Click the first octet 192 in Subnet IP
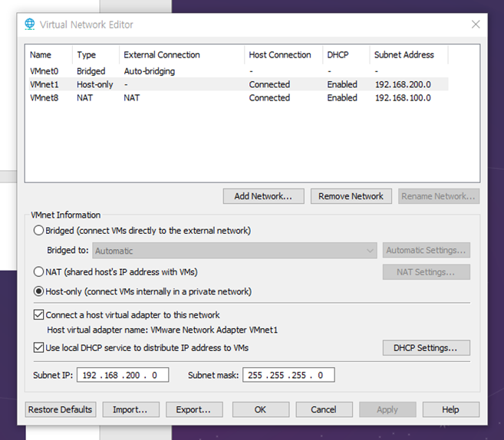This screenshot has height=440, width=504. (x=89, y=375)
